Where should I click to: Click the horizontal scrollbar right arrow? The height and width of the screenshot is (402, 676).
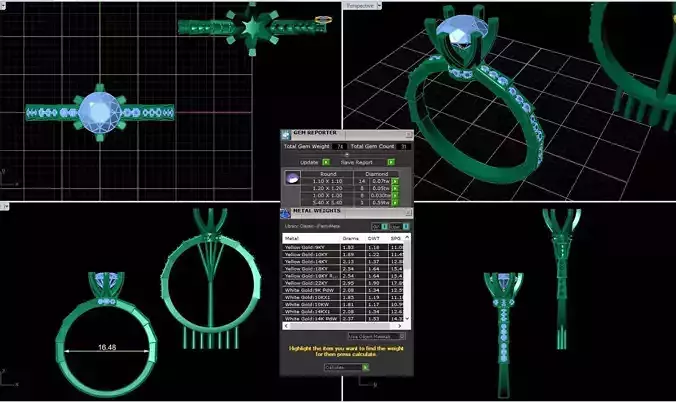pyautogui.click(x=399, y=326)
